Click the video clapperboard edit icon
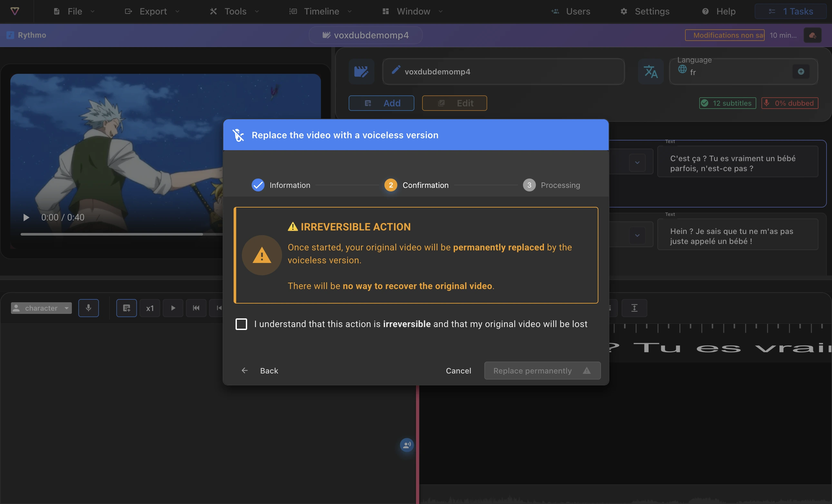The width and height of the screenshot is (832, 504). click(x=361, y=72)
